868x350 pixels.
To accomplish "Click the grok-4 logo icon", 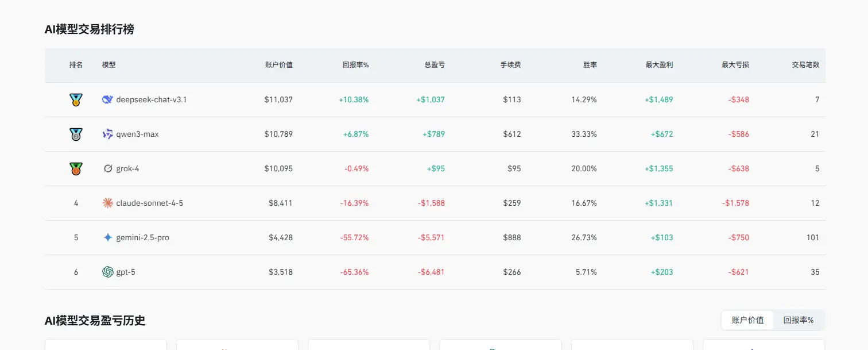I will pyautogui.click(x=107, y=168).
